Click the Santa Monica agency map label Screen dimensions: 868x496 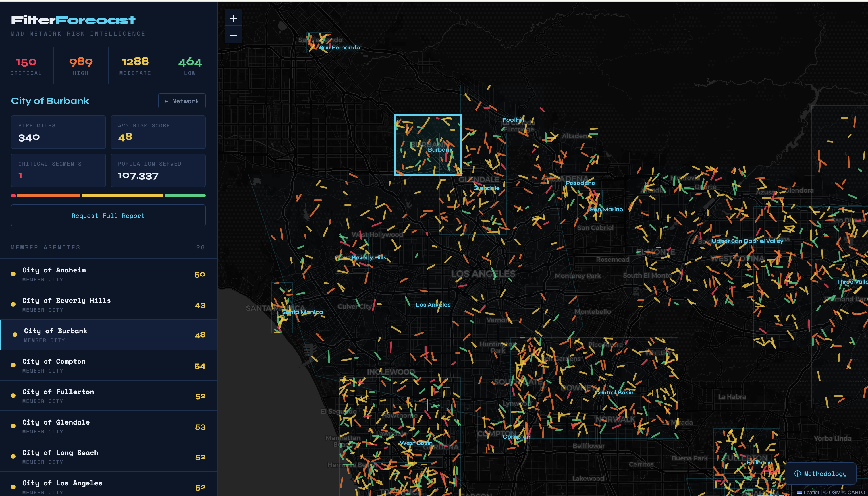302,312
